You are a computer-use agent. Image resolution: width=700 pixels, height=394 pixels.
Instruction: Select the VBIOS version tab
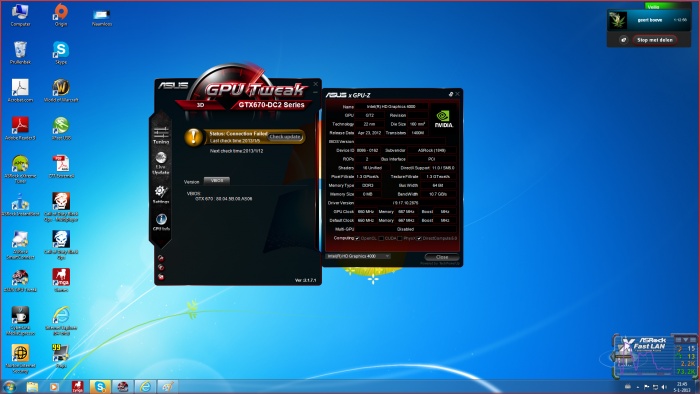coord(217,181)
